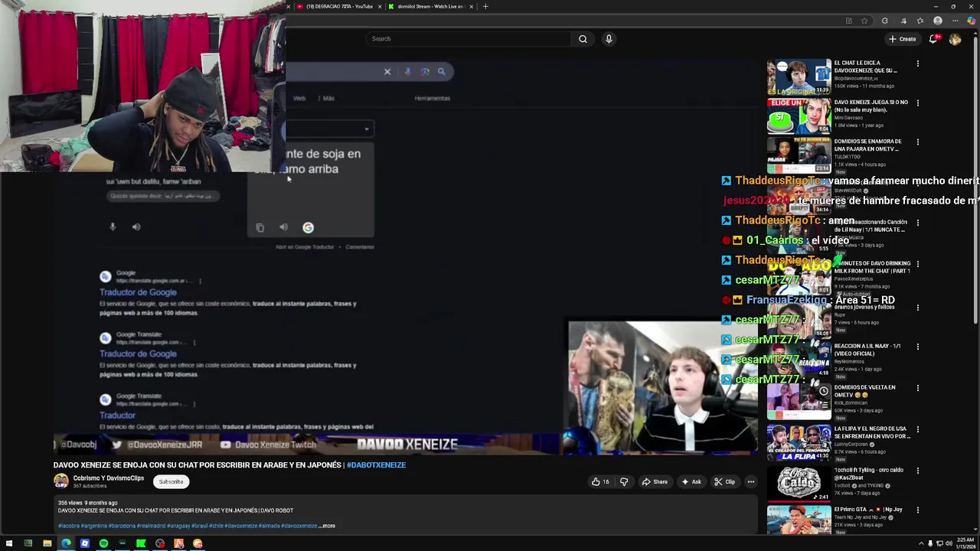Open the YouTube account avatar menu
The width and height of the screenshot is (980, 551).
[955, 39]
